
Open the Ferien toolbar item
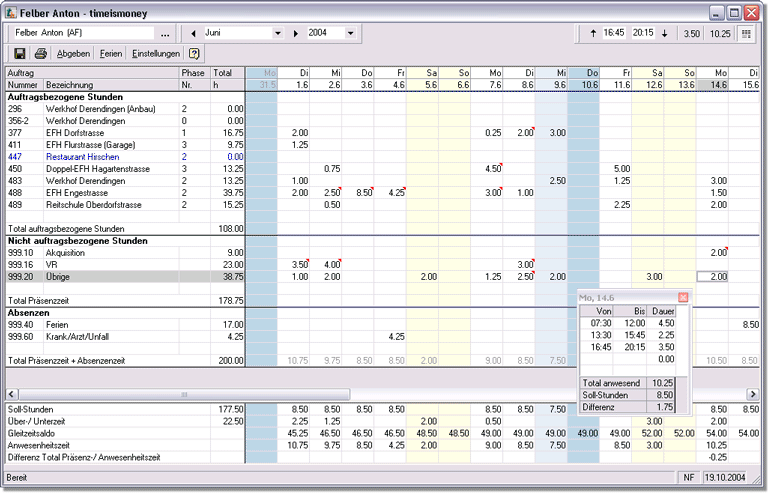(112, 53)
